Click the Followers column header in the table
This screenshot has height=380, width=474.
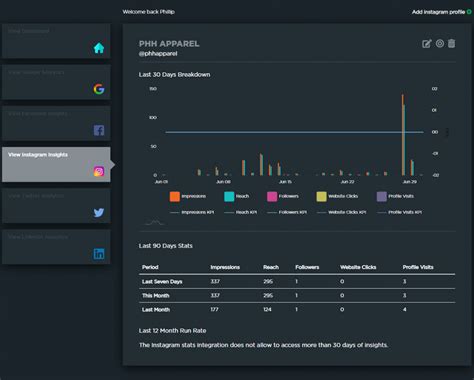point(307,267)
